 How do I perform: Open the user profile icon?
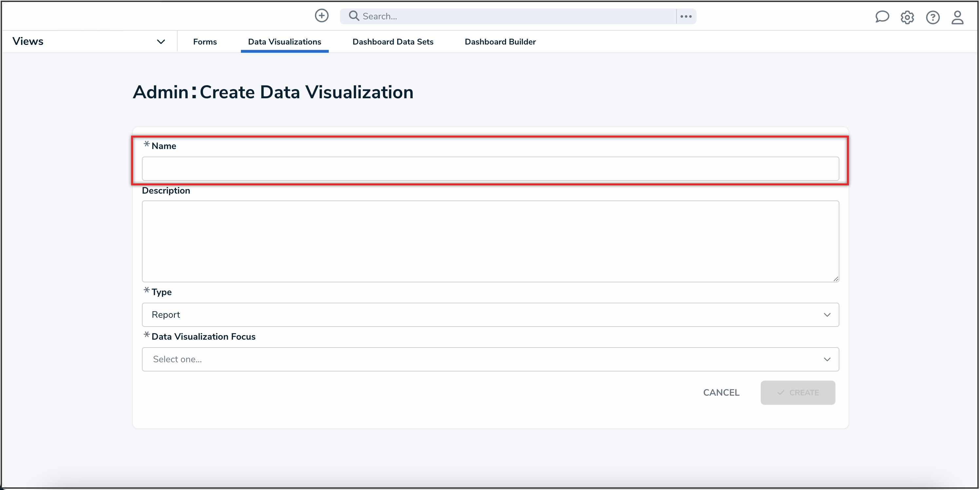tap(957, 17)
